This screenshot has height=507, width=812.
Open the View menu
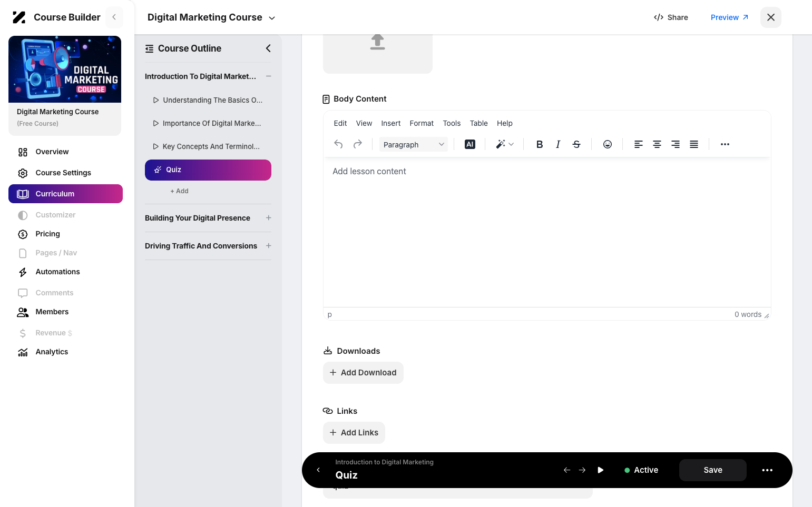(x=364, y=123)
